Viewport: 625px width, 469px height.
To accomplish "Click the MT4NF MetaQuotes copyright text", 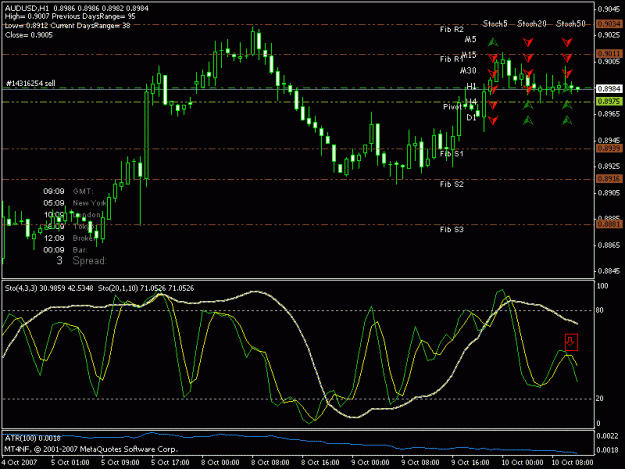I will (91, 449).
